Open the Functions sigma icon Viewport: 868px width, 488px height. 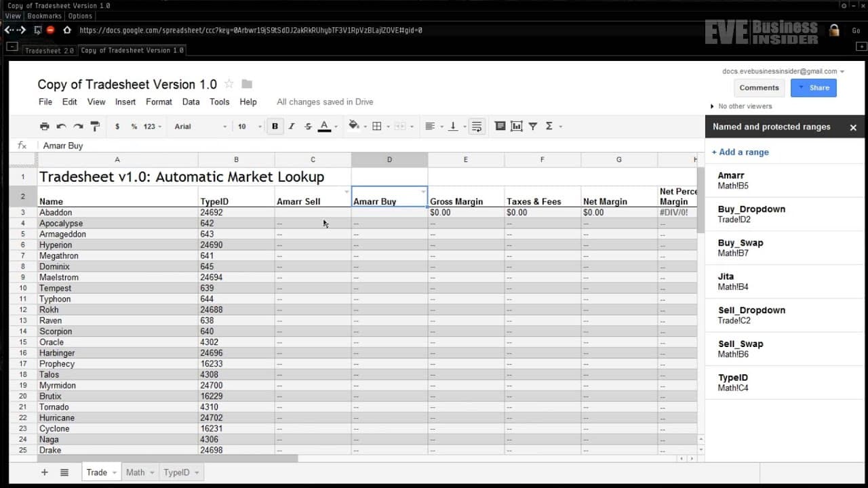[x=551, y=126]
